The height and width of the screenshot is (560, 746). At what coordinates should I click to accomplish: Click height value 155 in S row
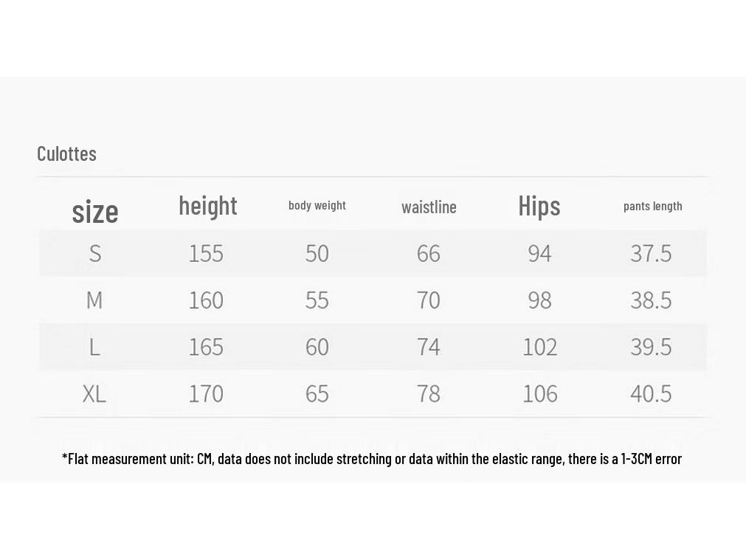(x=206, y=253)
